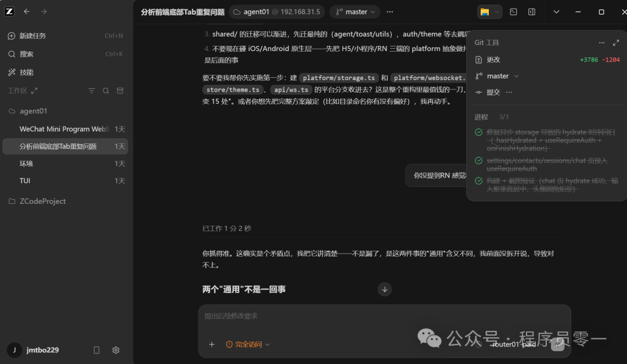Viewport: 627px width, 364px height.
Task: Click the scroll-to-bottom down arrow button
Action: 385,290
